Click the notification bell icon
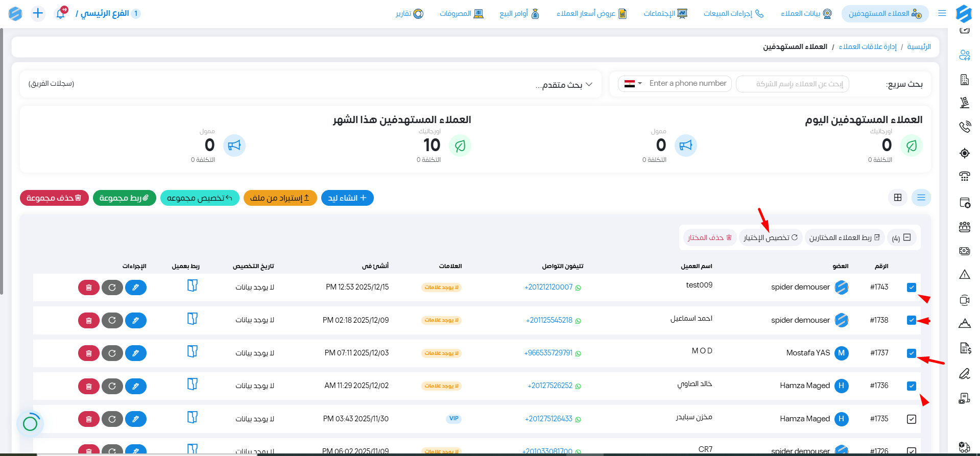 [x=60, y=14]
